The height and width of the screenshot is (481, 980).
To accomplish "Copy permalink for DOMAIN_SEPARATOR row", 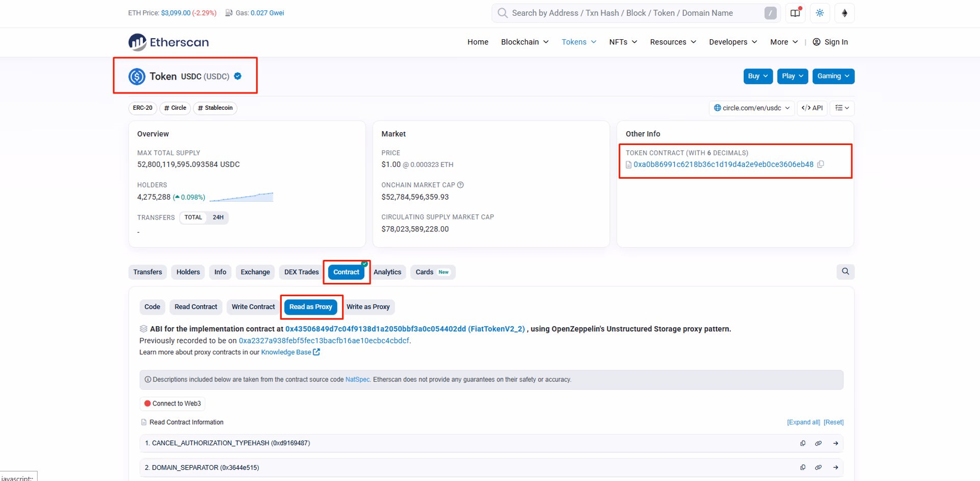I will (x=818, y=467).
